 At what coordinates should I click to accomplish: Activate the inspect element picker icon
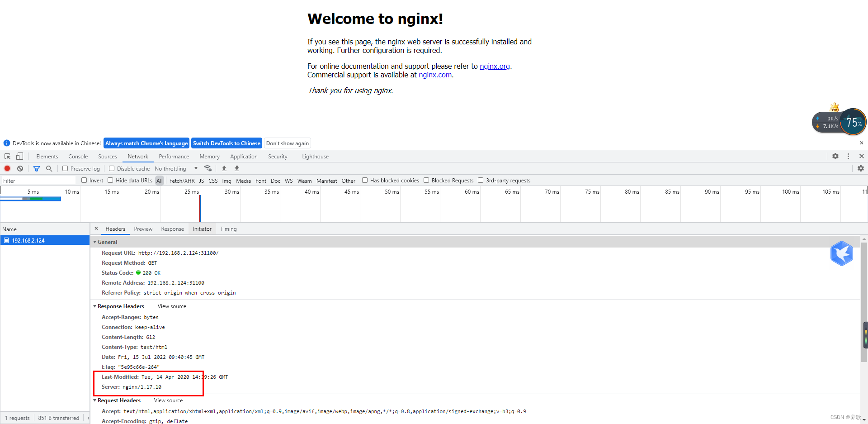(7, 156)
